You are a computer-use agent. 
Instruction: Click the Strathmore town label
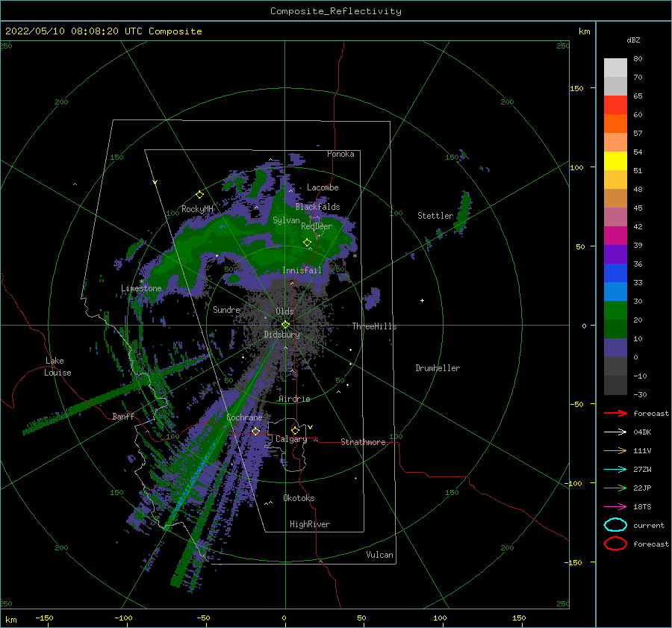click(x=363, y=442)
